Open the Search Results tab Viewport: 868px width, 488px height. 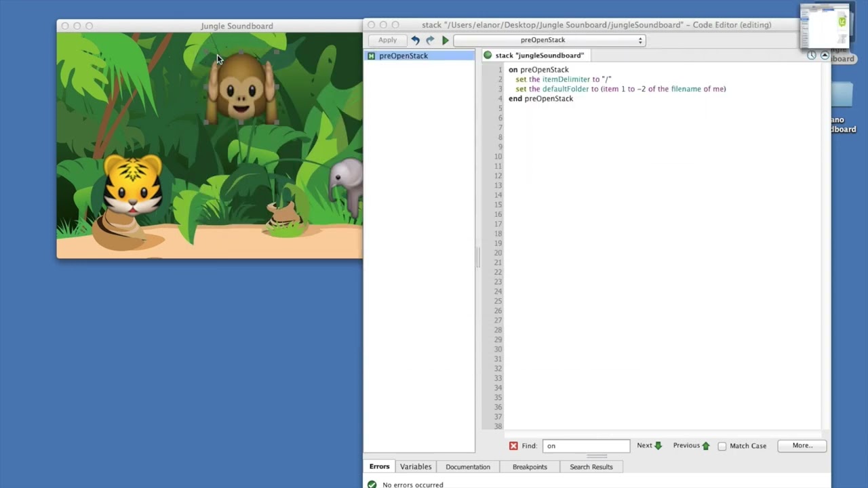(591, 466)
